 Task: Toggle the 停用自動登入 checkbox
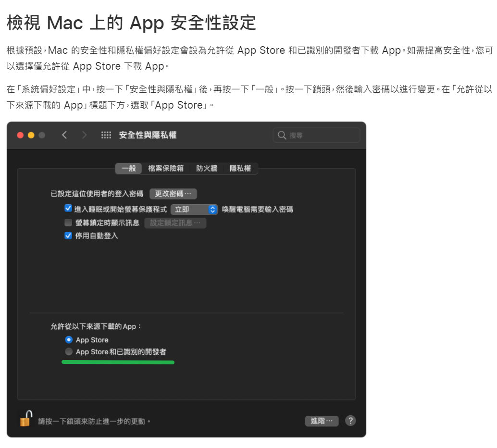click(x=68, y=236)
